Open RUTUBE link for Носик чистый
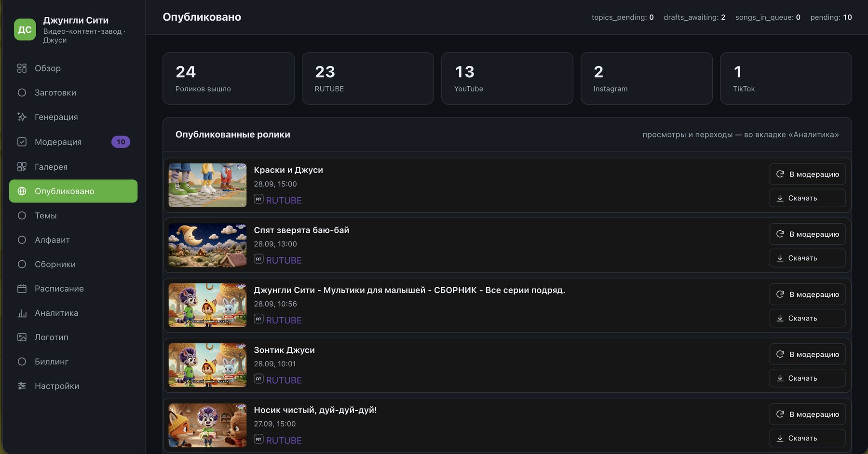The height and width of the screenshot is (454, 868). click(x=284, y=441)
